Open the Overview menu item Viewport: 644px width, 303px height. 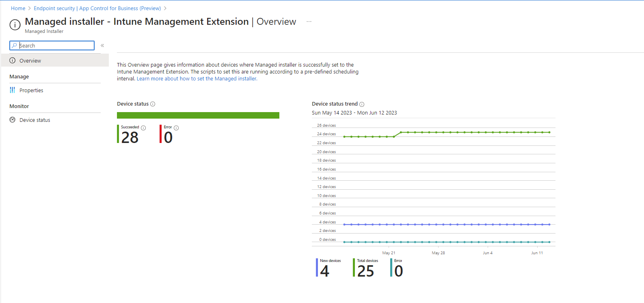[x=30, y=61]
